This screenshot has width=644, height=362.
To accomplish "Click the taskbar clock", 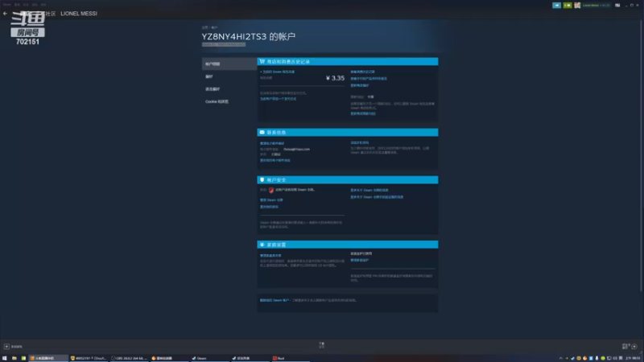I will click(x=633, y=358).
